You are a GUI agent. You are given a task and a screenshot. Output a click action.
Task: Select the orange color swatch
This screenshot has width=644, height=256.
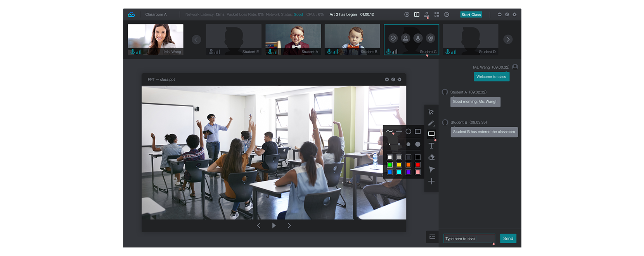(x=409, y=165)
